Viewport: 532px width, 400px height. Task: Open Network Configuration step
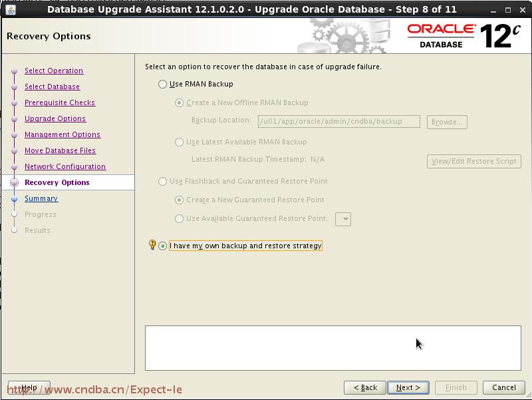65,166
